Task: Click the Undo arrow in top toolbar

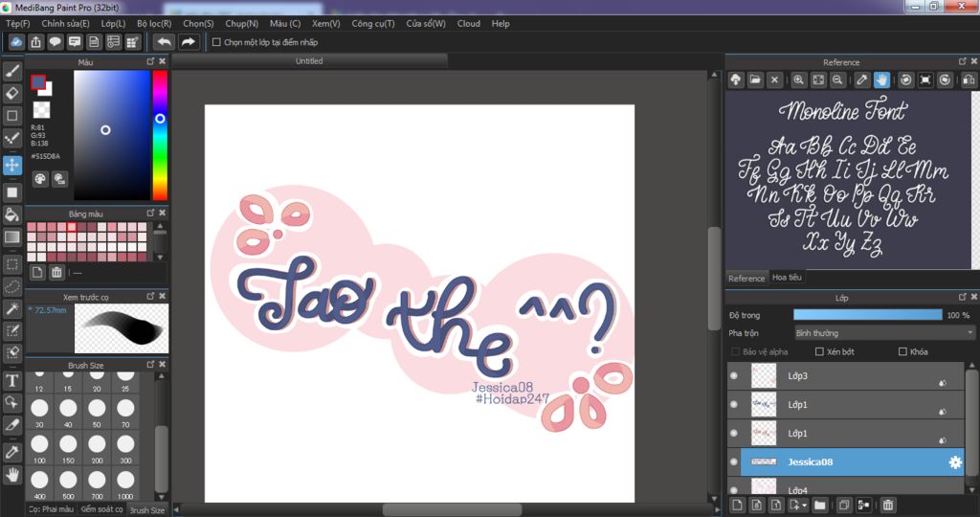Action: [164, 42]
